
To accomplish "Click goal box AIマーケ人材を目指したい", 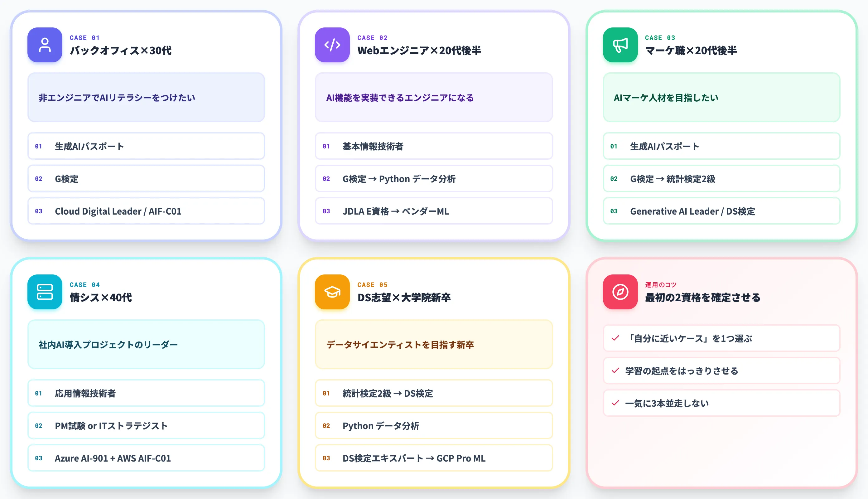I will click(x=721, y=97).
